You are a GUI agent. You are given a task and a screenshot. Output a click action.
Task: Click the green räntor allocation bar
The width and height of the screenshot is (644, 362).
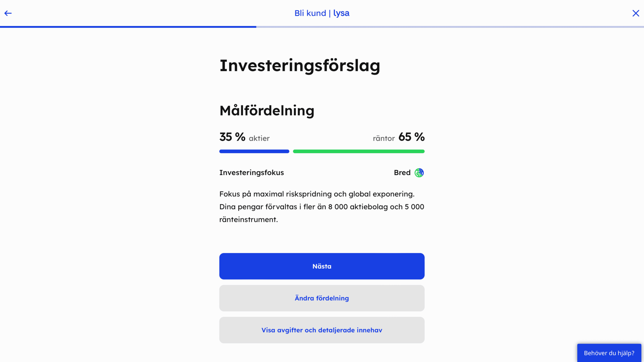point(359,151)
